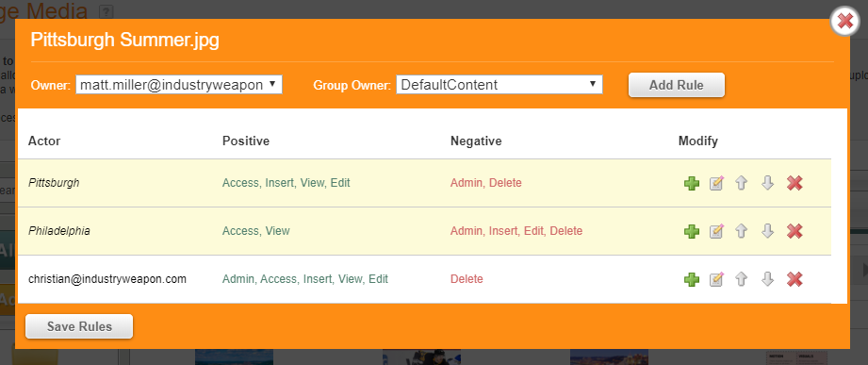
Task: Click the Negative column header
Action: pos(476,141)
